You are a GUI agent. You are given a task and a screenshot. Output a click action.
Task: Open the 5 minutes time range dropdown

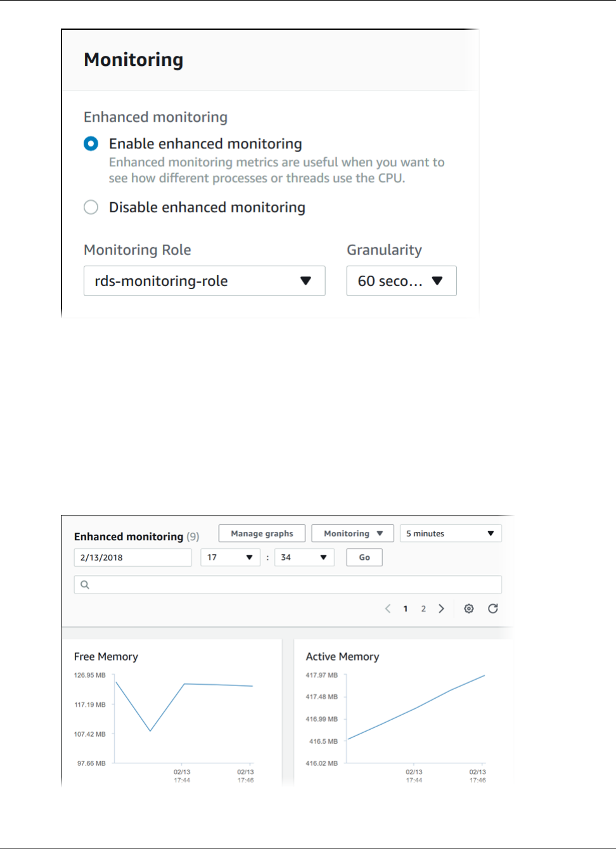[x=451, y=534]
